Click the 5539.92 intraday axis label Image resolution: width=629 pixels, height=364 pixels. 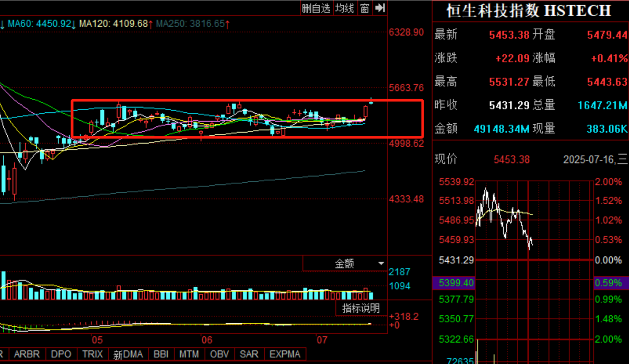(x=457, y=182)
